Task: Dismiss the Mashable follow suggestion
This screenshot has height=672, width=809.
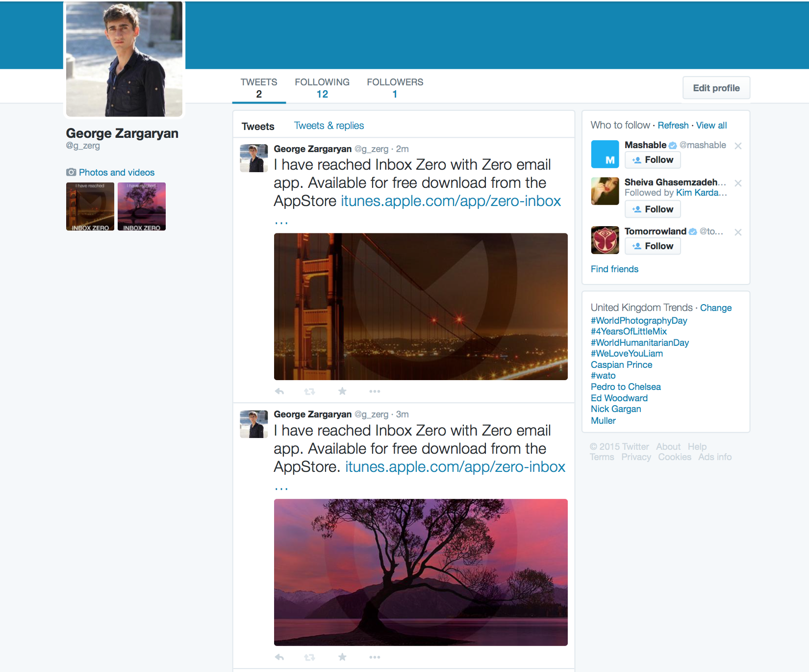Action: [738, 146]
